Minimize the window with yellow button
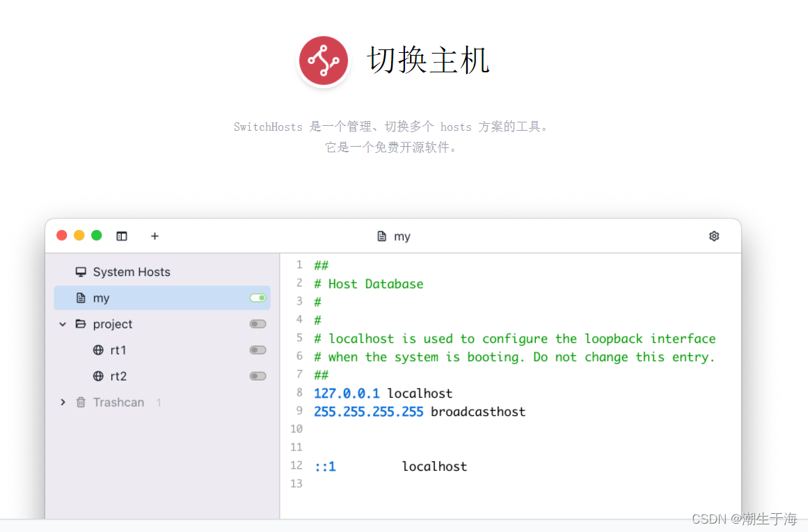This screenshot has width=808, height=532. tap(79, 235)
